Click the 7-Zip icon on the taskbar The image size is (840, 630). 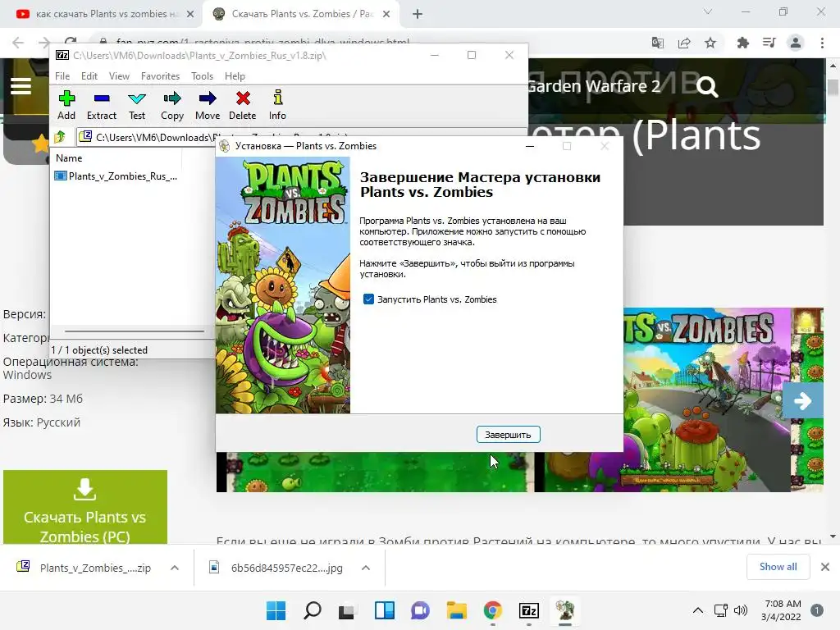pyautogui.click(x=529, y=610)
